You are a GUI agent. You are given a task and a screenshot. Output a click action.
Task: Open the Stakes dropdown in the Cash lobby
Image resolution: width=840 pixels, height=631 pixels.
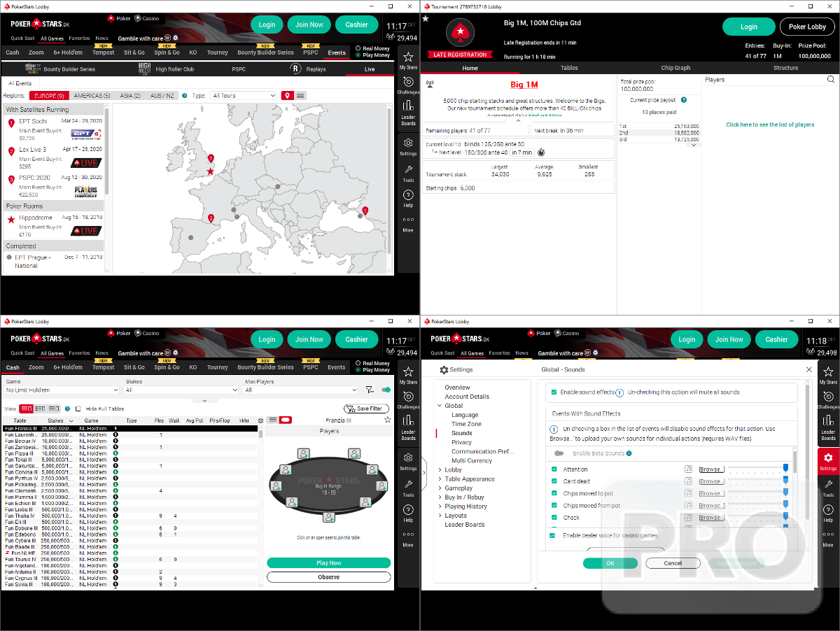(182, 390)
